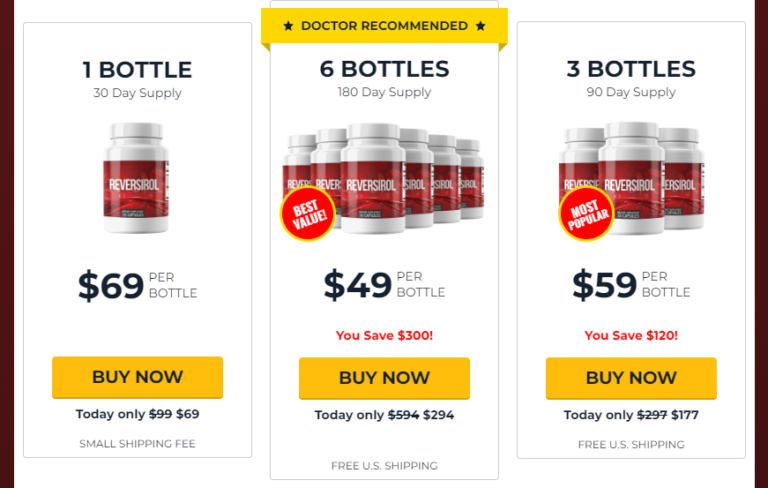Click the $59 per bottle price

tap(631, 284)
